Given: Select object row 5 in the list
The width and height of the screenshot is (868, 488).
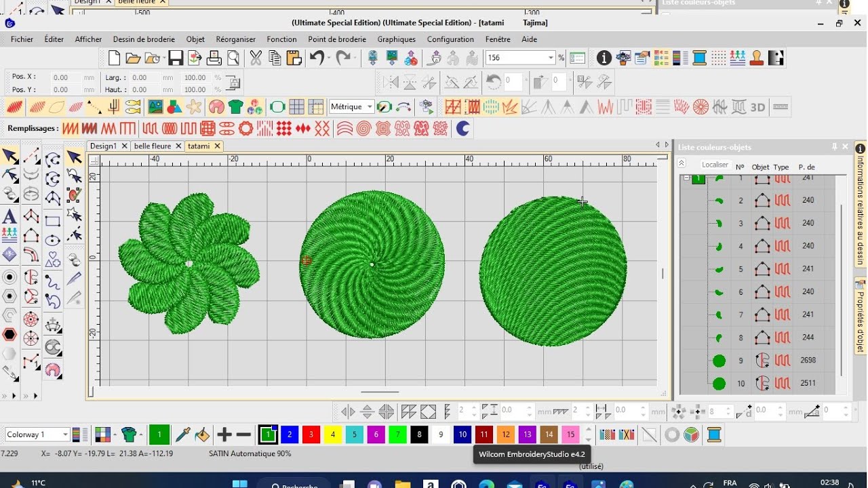Looking at the screenshot, I should pos(758,269).
